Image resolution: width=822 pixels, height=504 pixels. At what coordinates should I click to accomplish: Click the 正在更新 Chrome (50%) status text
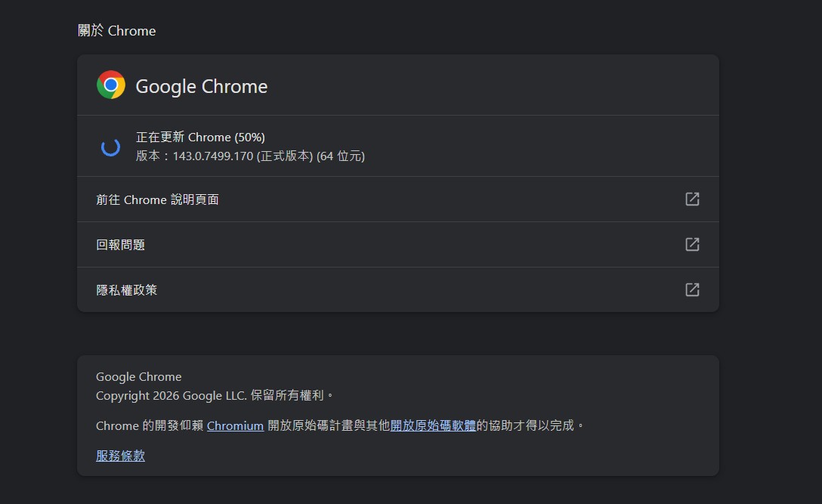[x=200, y=138]
